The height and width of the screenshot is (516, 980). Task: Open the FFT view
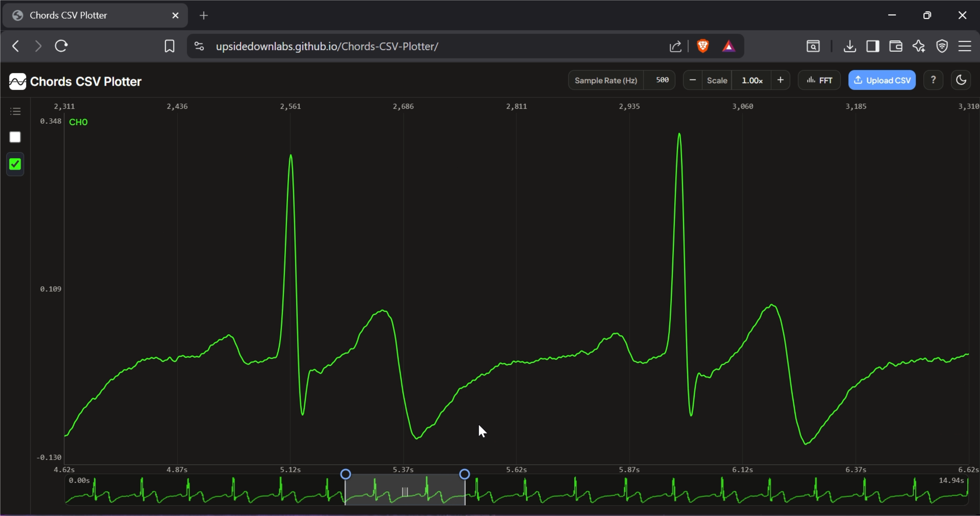pyautogui.click(x=819, y=80)
